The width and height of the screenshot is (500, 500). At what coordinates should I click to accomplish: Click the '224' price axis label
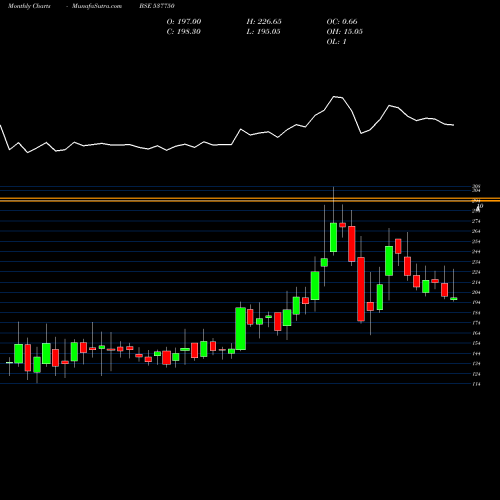coord(476,272)
